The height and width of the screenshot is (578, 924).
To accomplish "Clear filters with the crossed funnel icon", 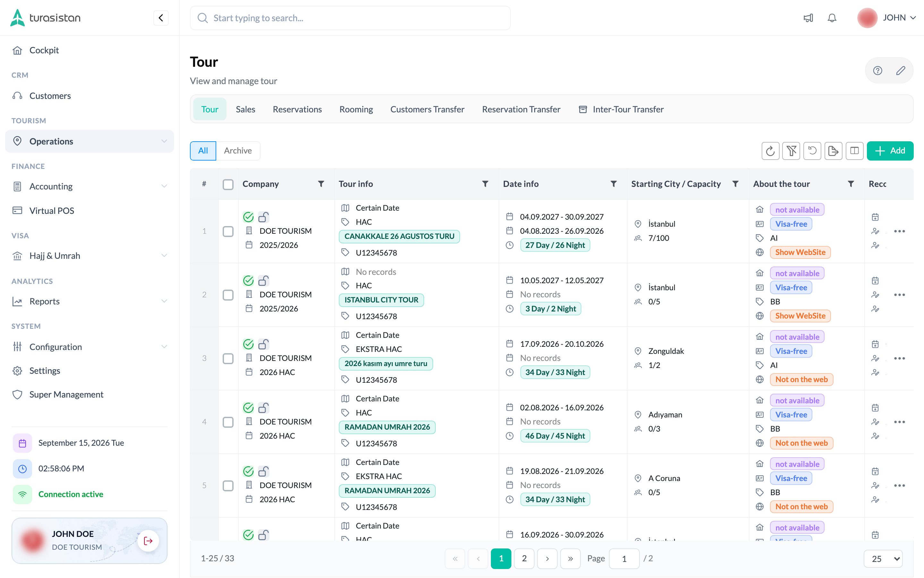I will tap(791, 151).
